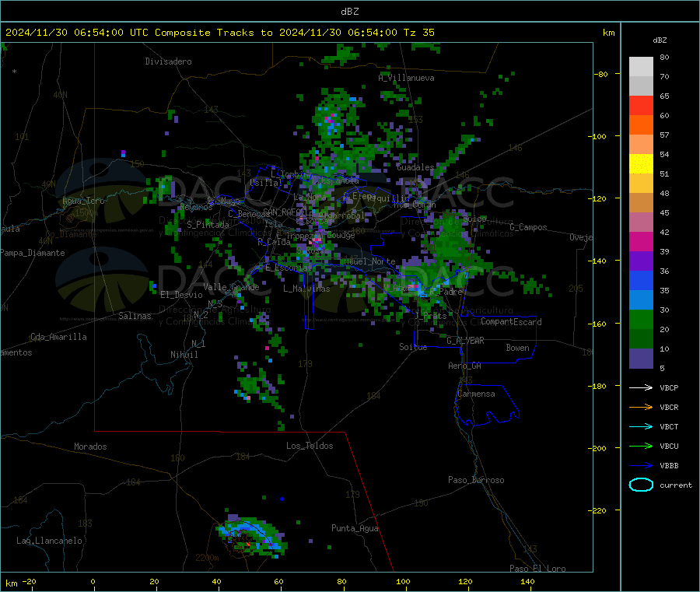Click the 'Cda_Amarilla' map label
This screenshot has height=592, width=700.
tap(58, 337)
